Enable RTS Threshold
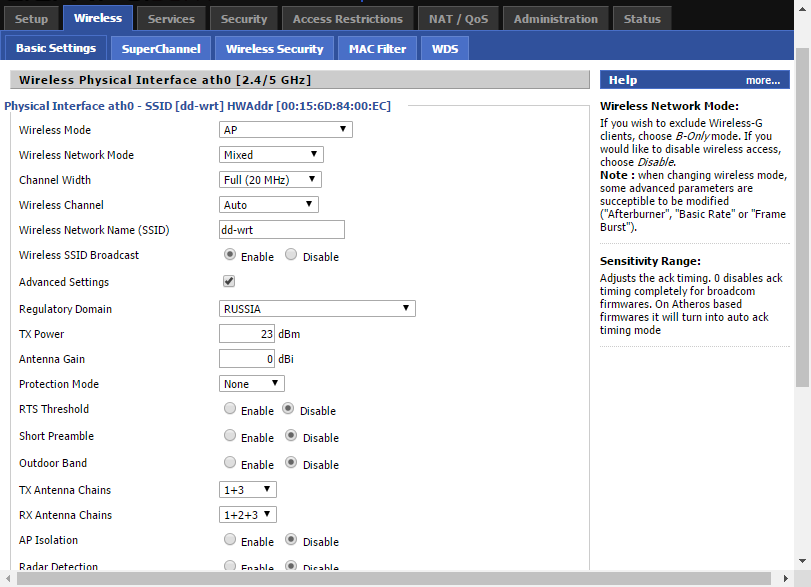The image size is (811, 587). pos(230,409)
